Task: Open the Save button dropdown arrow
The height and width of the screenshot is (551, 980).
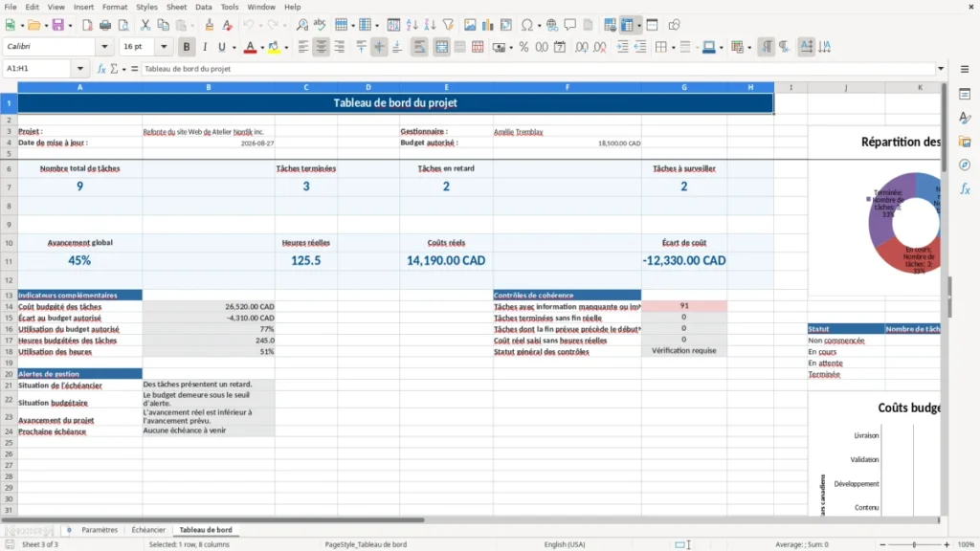Action: [x=70, y=26]
